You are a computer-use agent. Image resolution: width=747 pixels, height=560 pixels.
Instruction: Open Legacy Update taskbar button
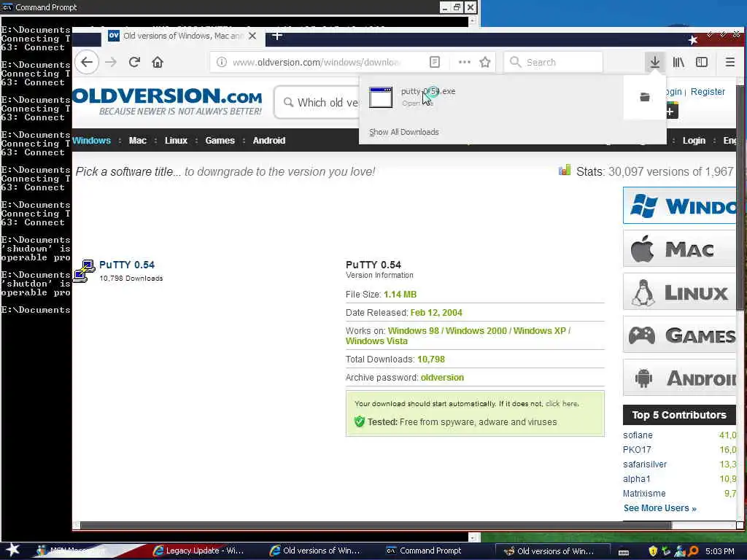coord(198,551)
